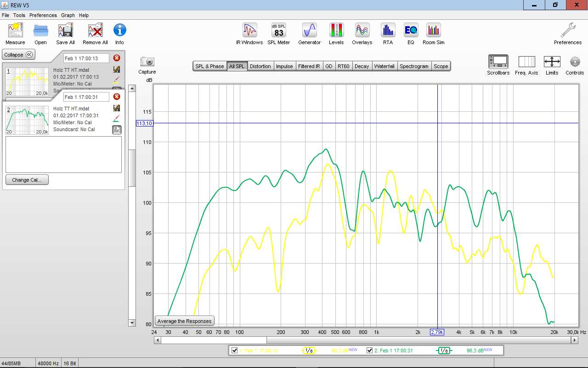
Task: Open the EQ tool
Action: 411,31
